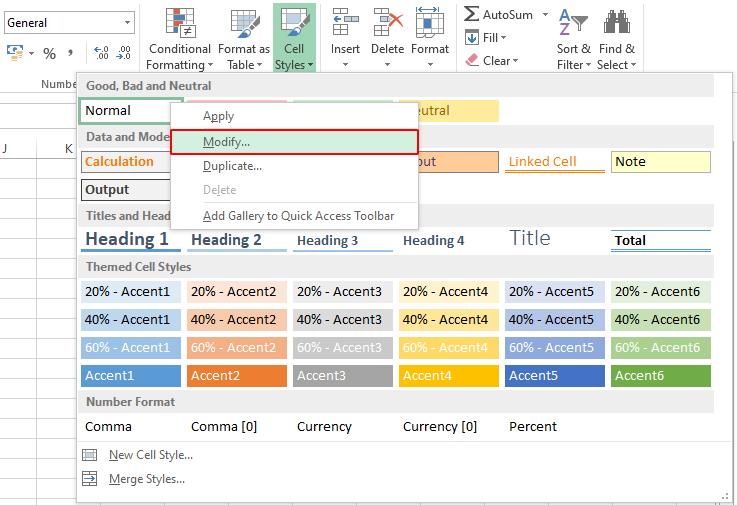Open Merge Styles... dialog
737x505 pixels.
tap(147, 479)
